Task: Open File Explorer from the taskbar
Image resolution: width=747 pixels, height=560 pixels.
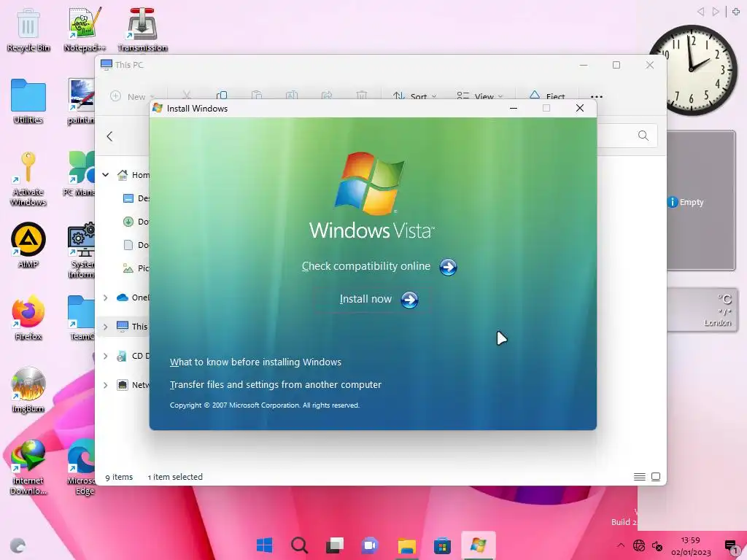Action: tap(407, 545)
